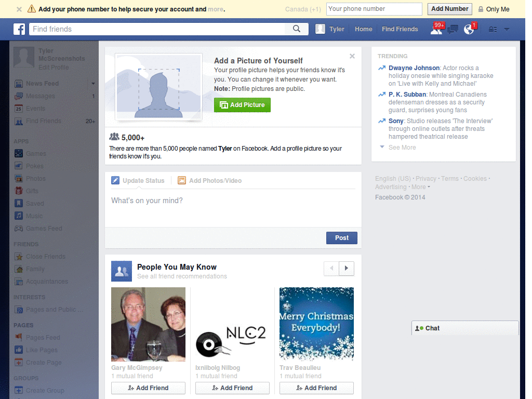Click the Facebook logo icon
The width and height of the screenshot is (532, 399).
[19, 29]
